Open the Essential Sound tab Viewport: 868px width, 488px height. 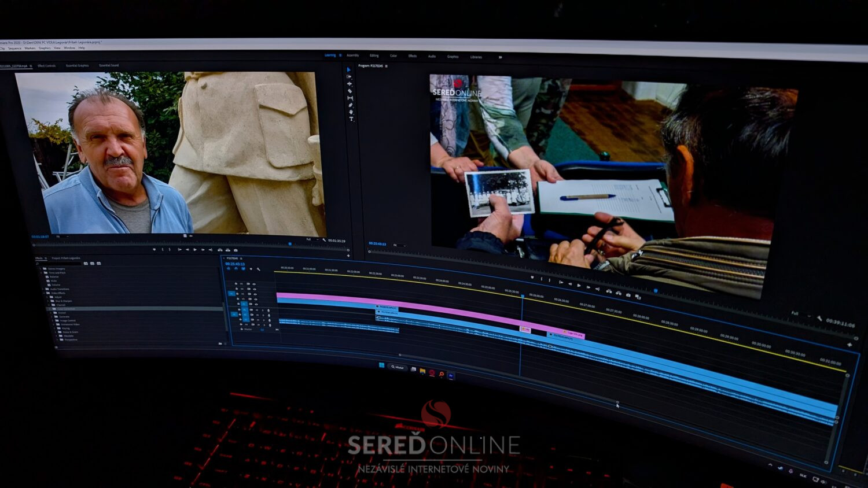click(109, 65)
